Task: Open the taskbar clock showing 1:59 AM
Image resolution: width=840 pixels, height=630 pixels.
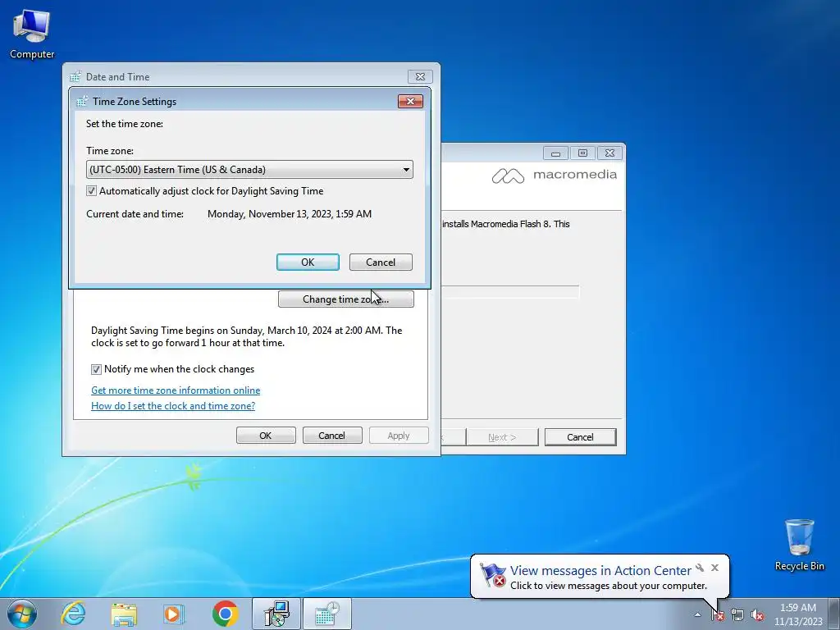Action: point(797,614)
